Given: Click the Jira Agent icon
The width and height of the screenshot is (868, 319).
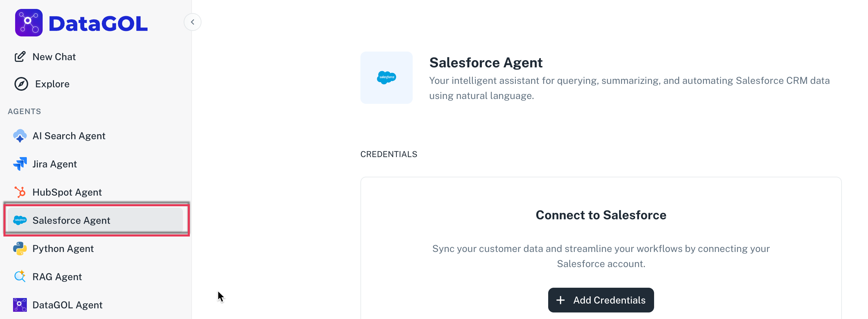Looking at the screenshot, I should point(20,164).
